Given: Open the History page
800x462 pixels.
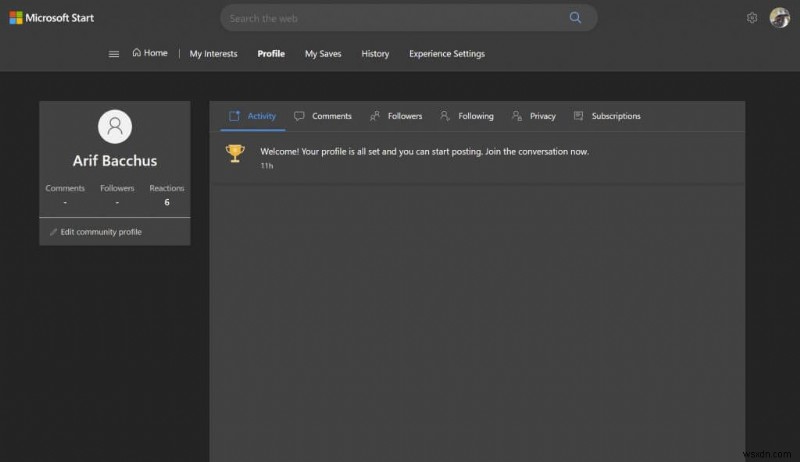Looking at the screenshot, I should click(x=375, y=54).
